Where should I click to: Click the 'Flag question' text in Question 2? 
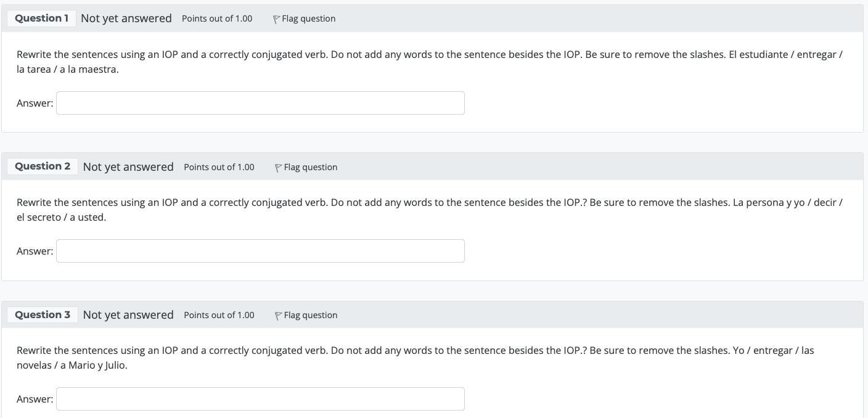click(310, 167)
